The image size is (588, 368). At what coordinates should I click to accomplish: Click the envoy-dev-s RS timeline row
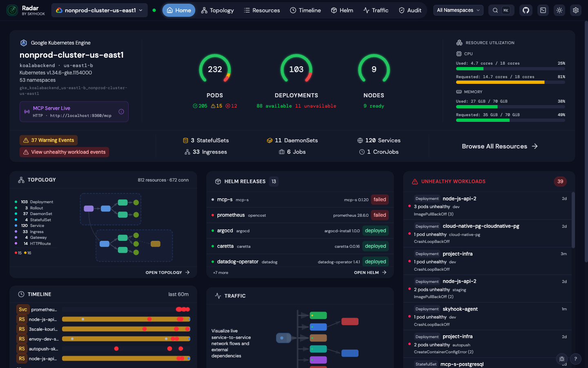click(103, 339)
